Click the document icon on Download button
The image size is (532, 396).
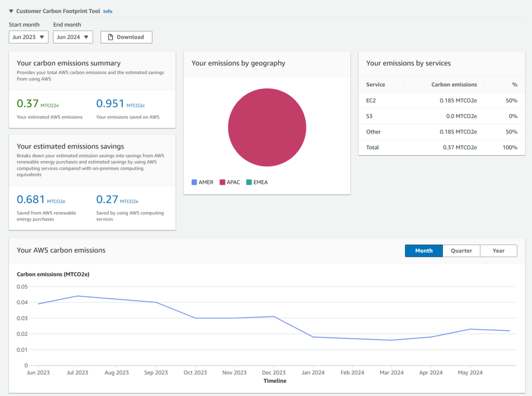pyautogui.click(x=111, y=37)
